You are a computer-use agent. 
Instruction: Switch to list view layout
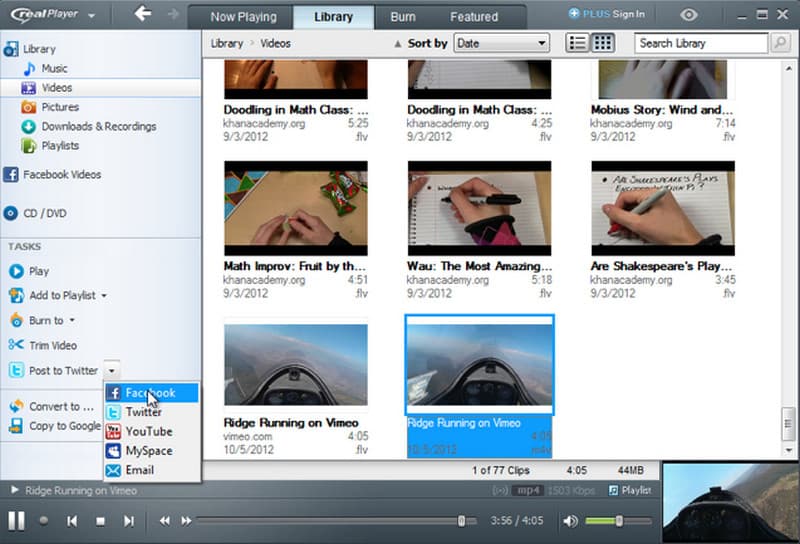tap(577, 43)
